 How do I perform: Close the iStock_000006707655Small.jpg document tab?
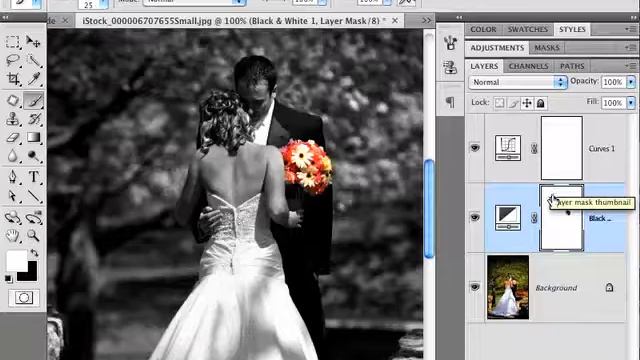click(395, 20)
